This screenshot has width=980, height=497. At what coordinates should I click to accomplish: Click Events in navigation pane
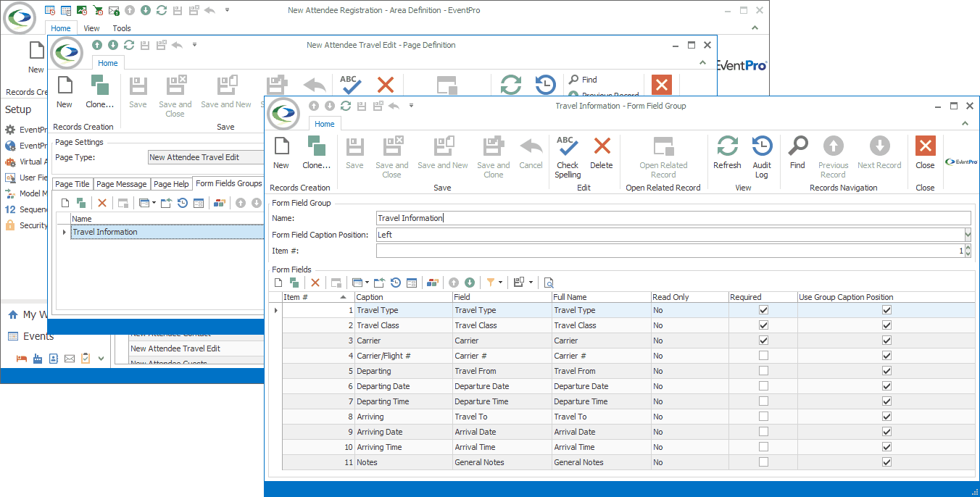click(38, 336)
